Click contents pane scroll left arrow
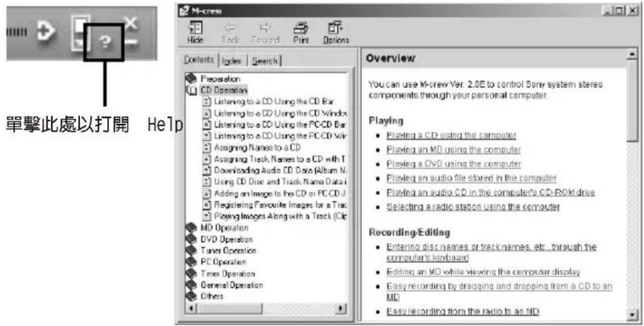Viewport: 644px width, 326px height. click(190, 309)
